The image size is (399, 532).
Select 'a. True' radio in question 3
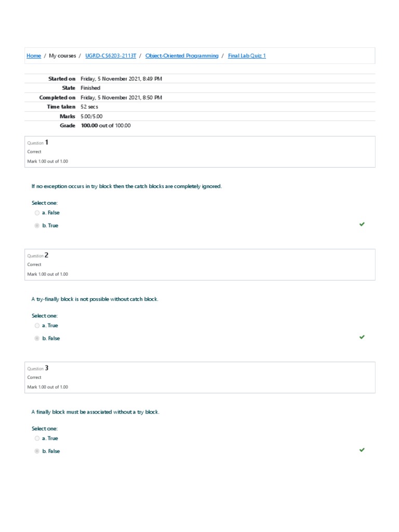pyautogui.click(x=37, y=438)
